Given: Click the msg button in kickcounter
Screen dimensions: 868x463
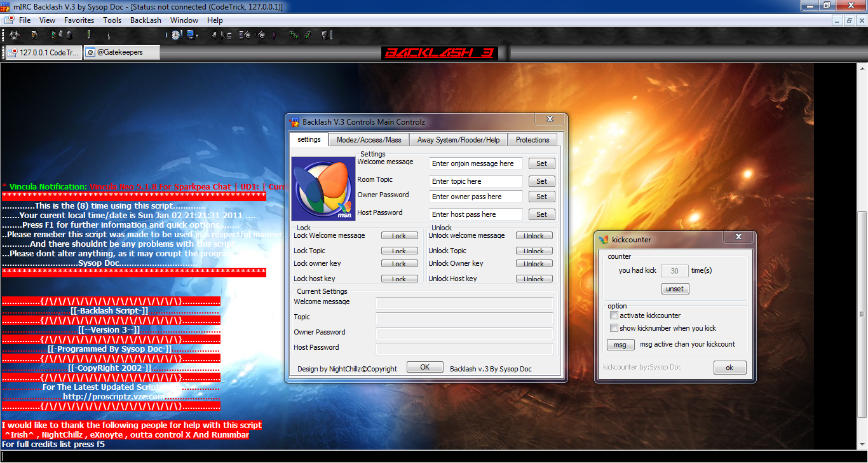Looking at the screenshot, I should [x=620, y=345].
